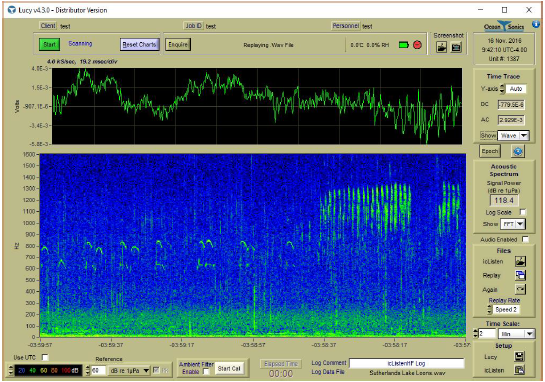Open the icListen setup icon
This screenshot has height=382, width=545.
click(520, 370)
